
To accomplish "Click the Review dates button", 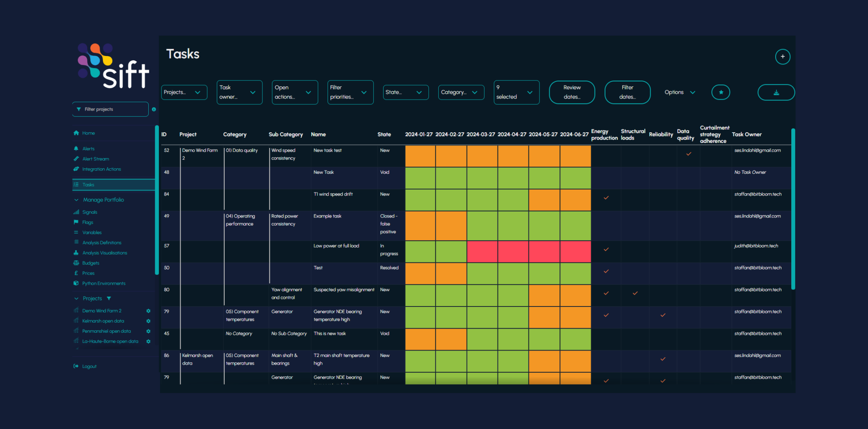I will [x=572, y=92].
